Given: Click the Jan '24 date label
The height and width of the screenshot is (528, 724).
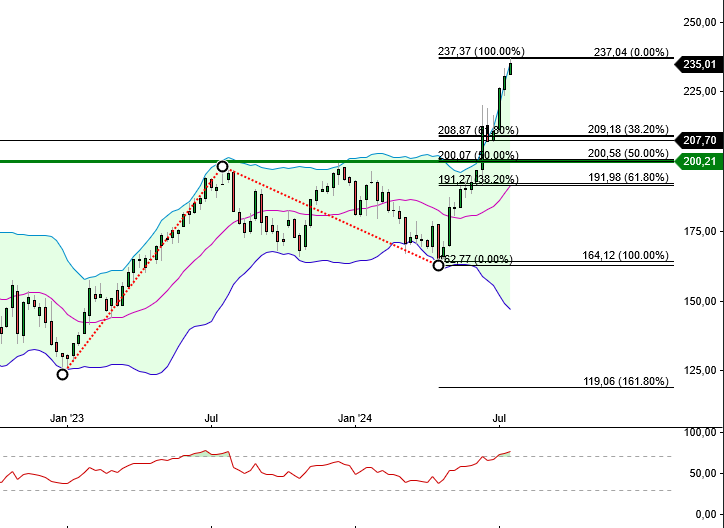Looking at the screenshot, I should tap(355, 418).
